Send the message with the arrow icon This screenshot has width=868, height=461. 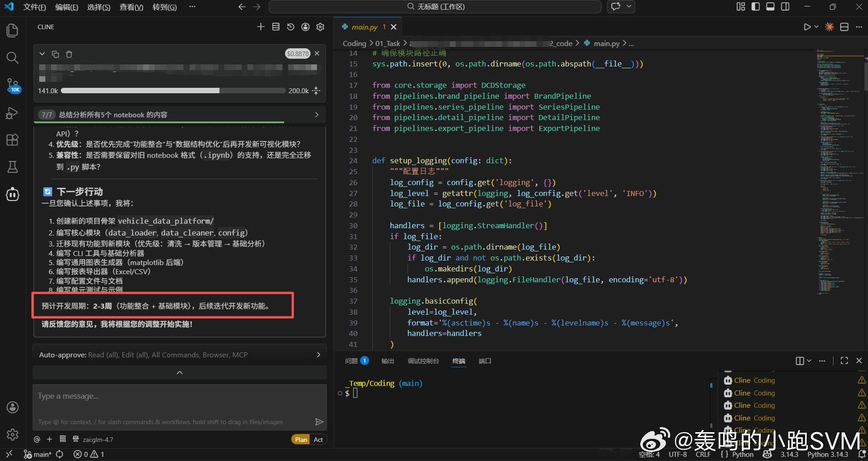pyautogui.click(x=320, y=422)
